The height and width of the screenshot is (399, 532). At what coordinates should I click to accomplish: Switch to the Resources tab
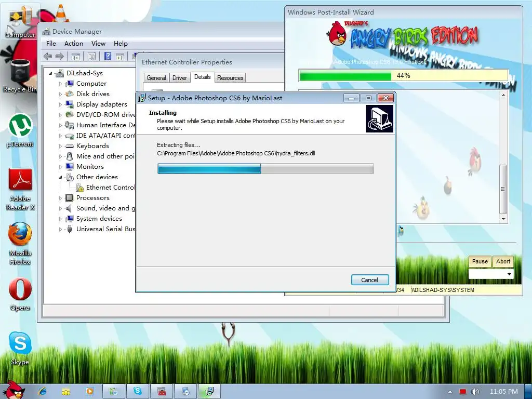(230, 78)
